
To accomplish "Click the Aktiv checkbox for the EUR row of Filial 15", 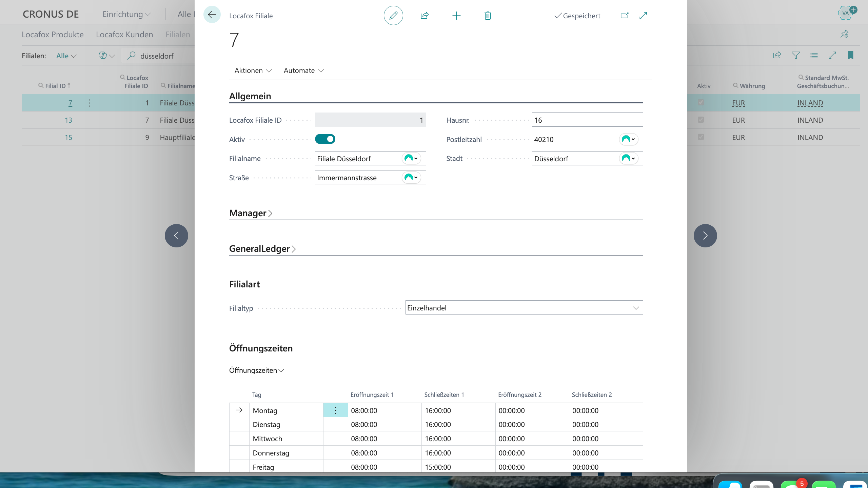I will (x=701, y=137).
